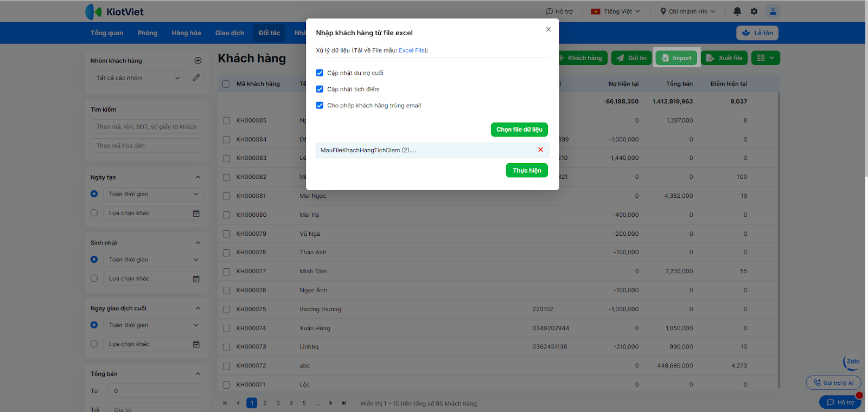This screenshot has width=868, height=412.
Task: Open the Gọi trợ lý AI assistant
Action: [x=833, y=383]
